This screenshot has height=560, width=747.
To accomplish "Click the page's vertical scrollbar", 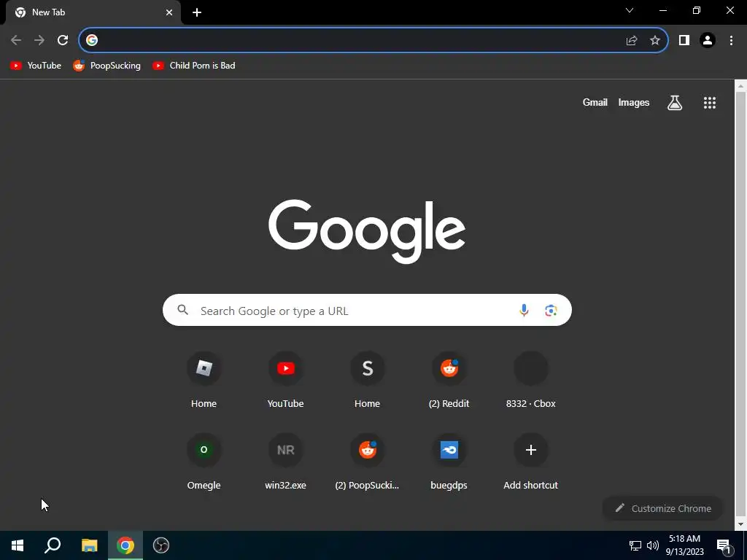I will coord(740,305).
